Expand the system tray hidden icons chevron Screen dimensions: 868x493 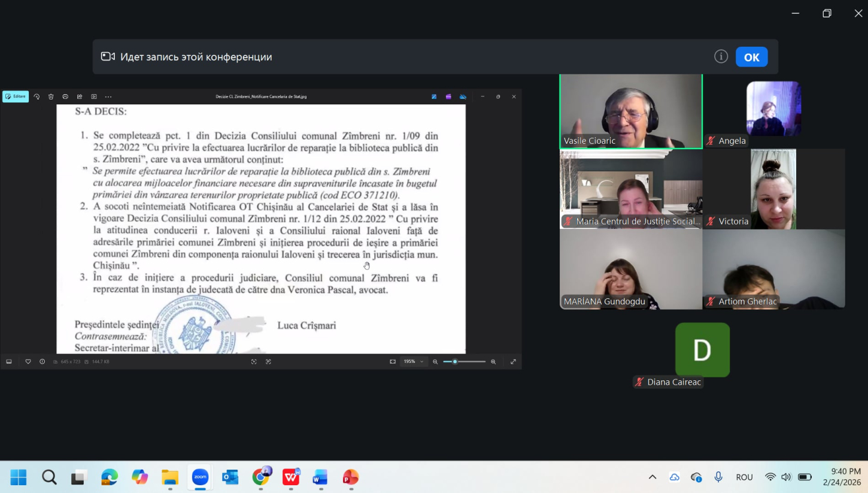652,477
